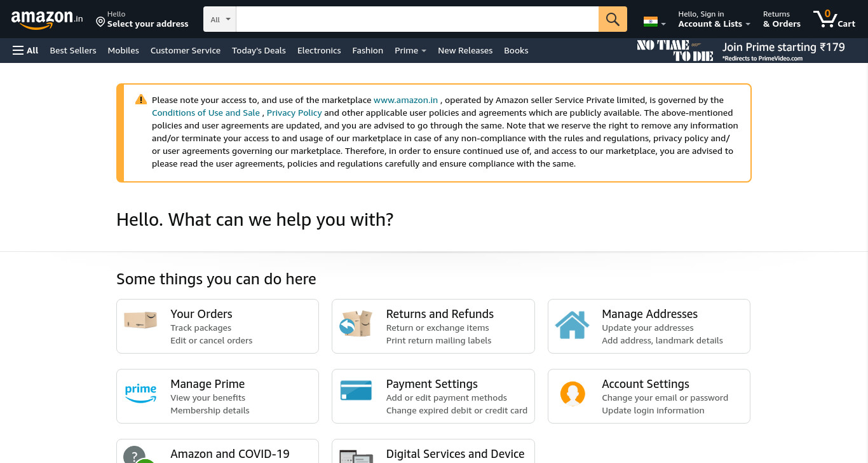Open Electronics nav item
The image size is (868, 463).
tap(319, 50)
